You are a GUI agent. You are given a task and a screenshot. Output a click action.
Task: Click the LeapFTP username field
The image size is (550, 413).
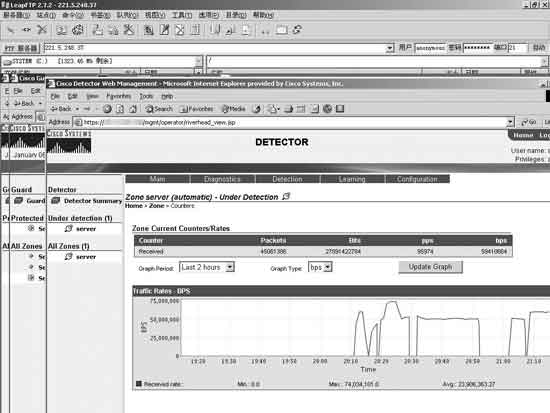(x=430, y=48)
